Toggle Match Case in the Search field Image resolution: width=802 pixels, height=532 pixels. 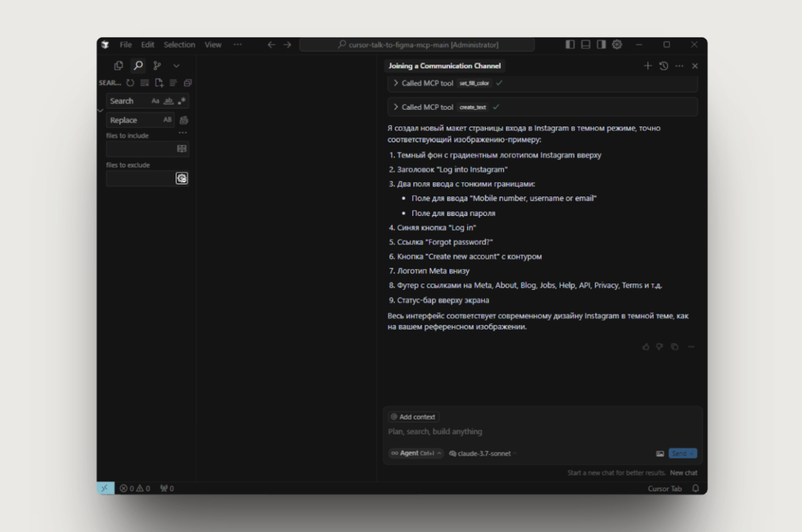pyautogui.click(x=156, y=101)
